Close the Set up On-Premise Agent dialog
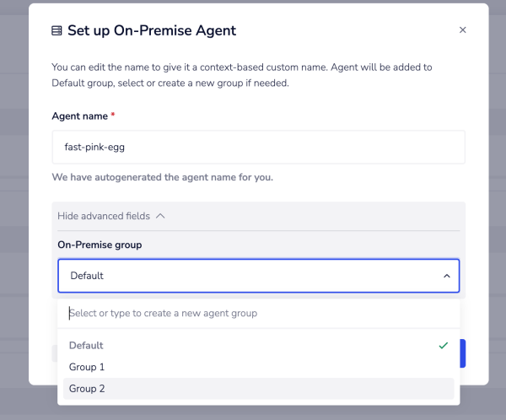 pos(462,30)
